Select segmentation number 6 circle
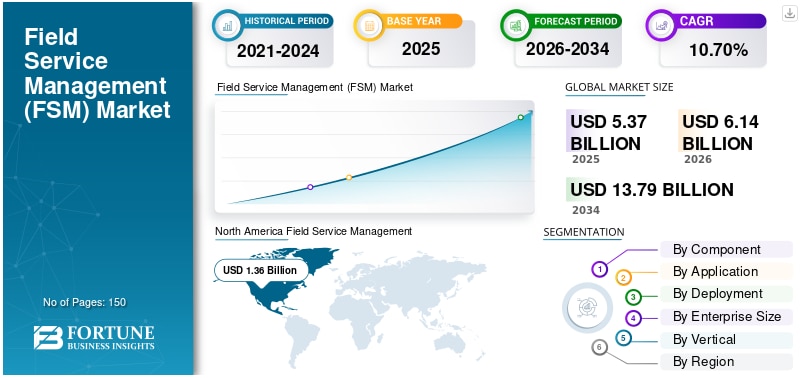 [599, 348]
